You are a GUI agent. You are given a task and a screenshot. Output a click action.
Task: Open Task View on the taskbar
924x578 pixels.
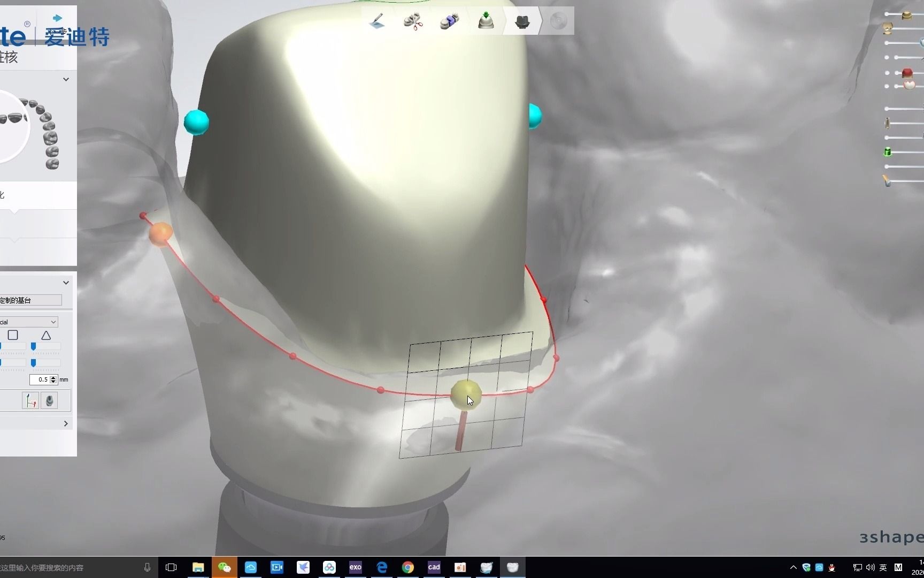pos(171,567)
